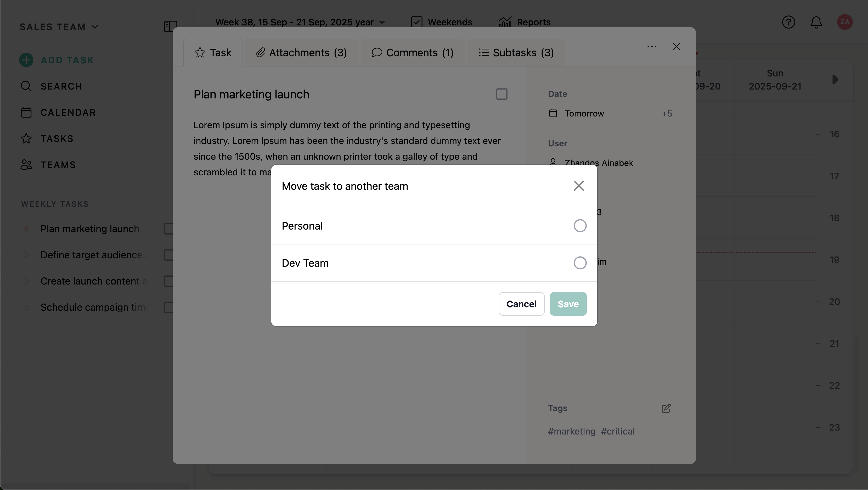Select the Personal team radio button
The image size is (868, 490).
(579, 226)
